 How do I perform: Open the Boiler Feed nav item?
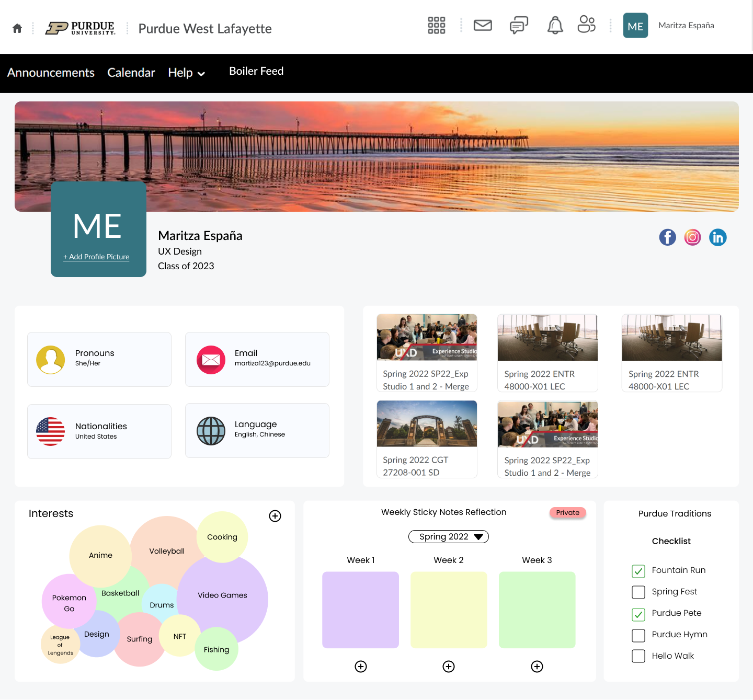(256, 71)
